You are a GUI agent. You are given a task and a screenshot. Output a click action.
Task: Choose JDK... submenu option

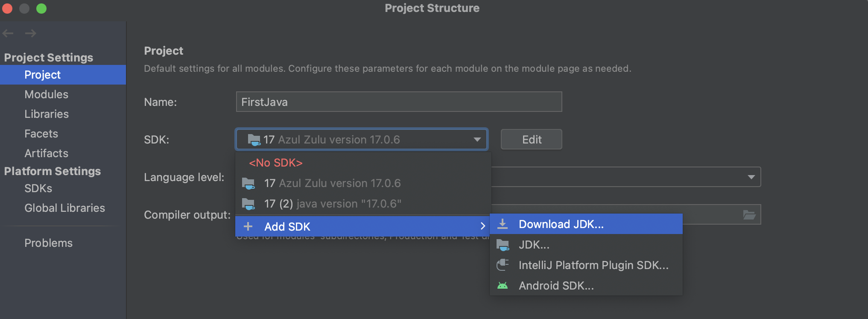click(586, 244)
